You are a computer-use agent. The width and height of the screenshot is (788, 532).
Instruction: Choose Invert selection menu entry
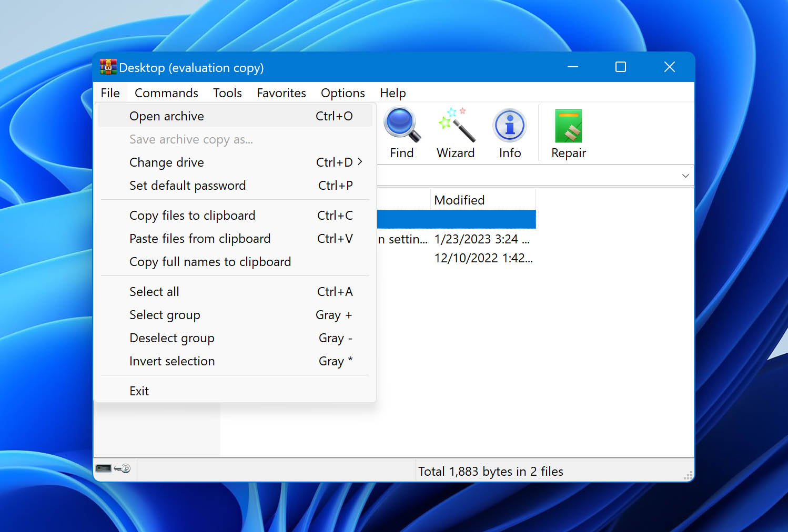point(235,361)
